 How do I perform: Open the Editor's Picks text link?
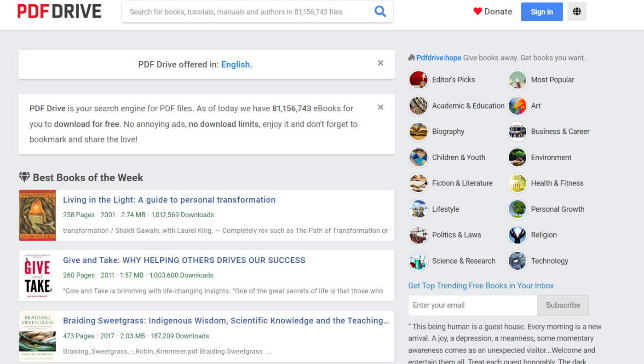(x=454, y=80)
